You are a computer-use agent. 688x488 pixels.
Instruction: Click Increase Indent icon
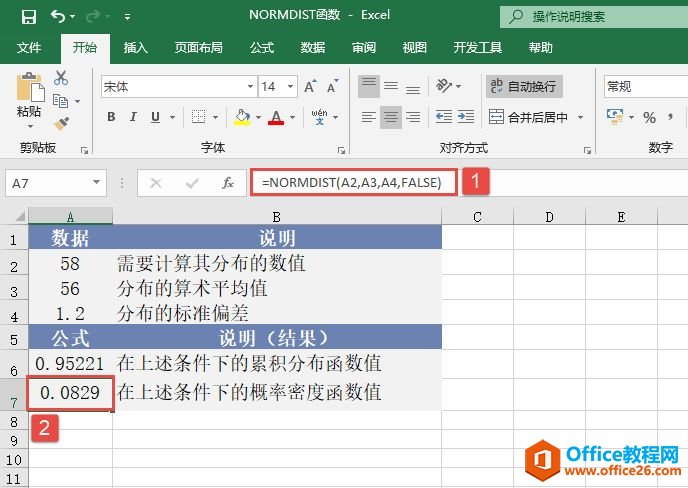[466, 117]
